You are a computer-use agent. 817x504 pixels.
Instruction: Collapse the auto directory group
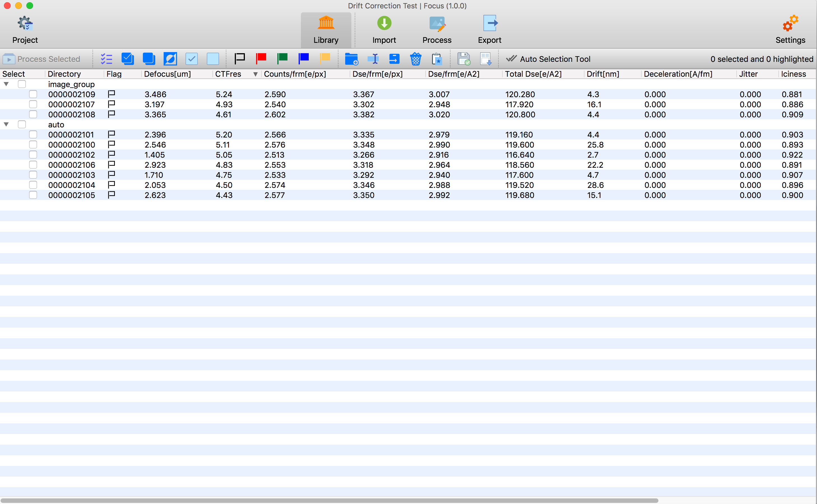pyautogui.click(x=6, y=124)
